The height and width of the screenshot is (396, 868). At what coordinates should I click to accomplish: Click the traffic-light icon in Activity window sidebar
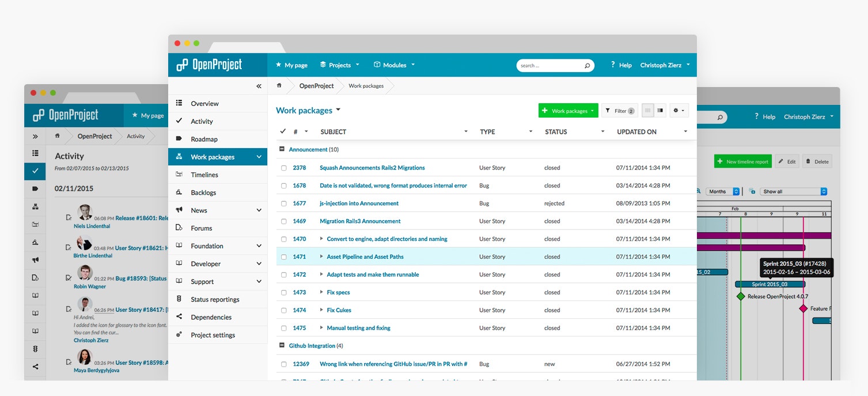tap(35, 349)
